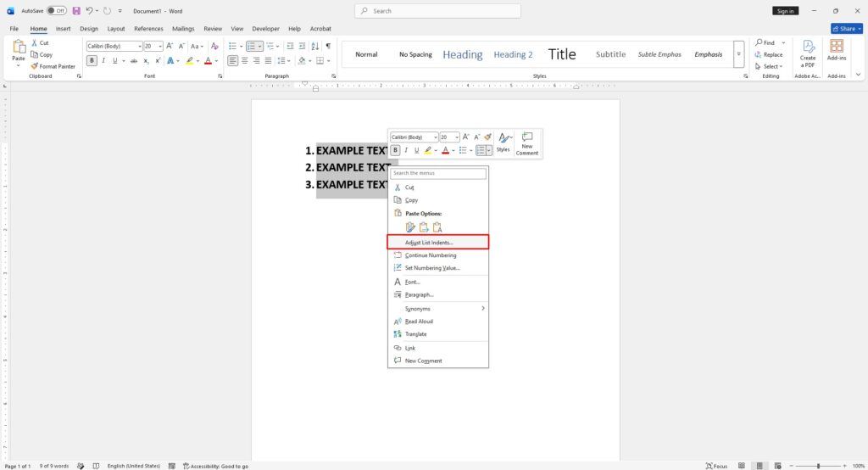868x470 pixels.
Task: Toggle Italic in the mini toolbar
Action: point(406,150)
